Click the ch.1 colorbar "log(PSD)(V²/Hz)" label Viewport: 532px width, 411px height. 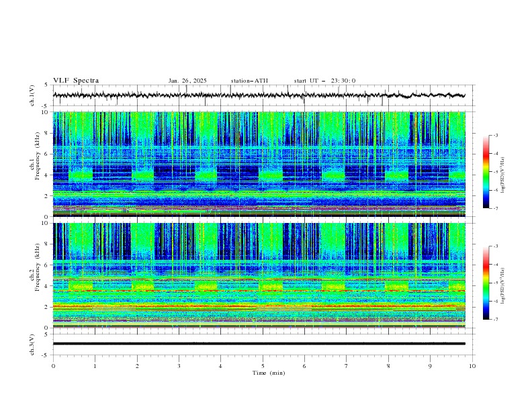coord(503,175)
